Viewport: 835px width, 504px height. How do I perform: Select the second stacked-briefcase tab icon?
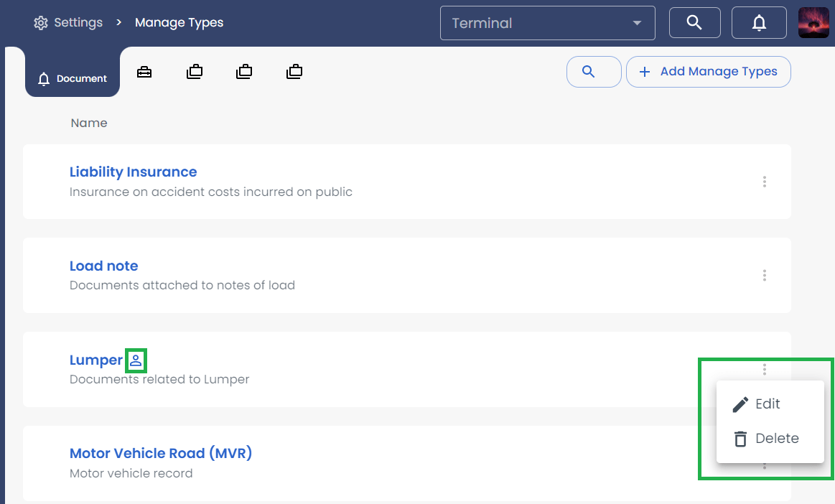(244, 71)
